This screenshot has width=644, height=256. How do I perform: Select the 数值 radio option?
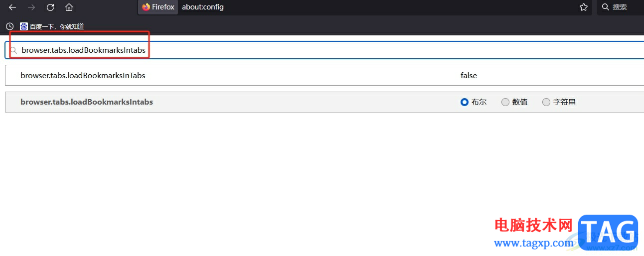[505, 102]
